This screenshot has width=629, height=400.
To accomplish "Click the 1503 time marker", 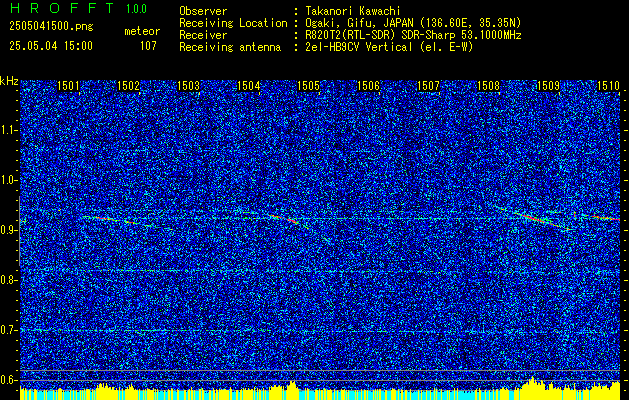I will [188, 86].
